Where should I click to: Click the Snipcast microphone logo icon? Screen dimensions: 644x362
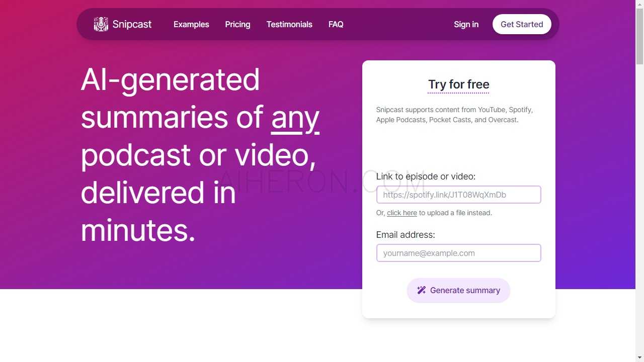[101, 24]
